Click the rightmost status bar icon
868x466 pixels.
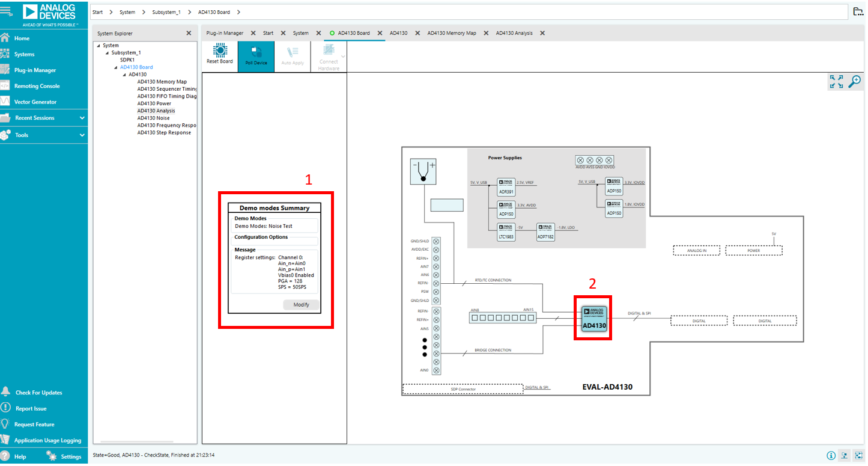click(x=858, y=455)
